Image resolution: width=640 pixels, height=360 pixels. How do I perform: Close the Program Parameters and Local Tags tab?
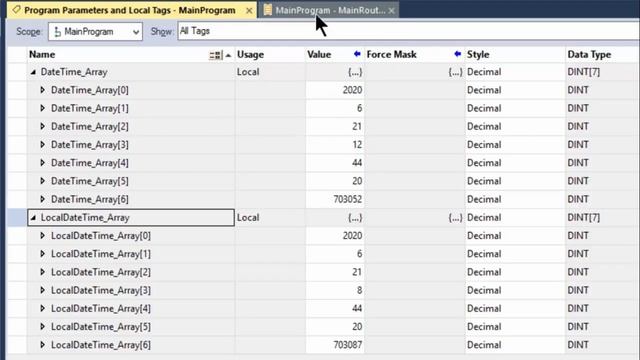[249, 11]
